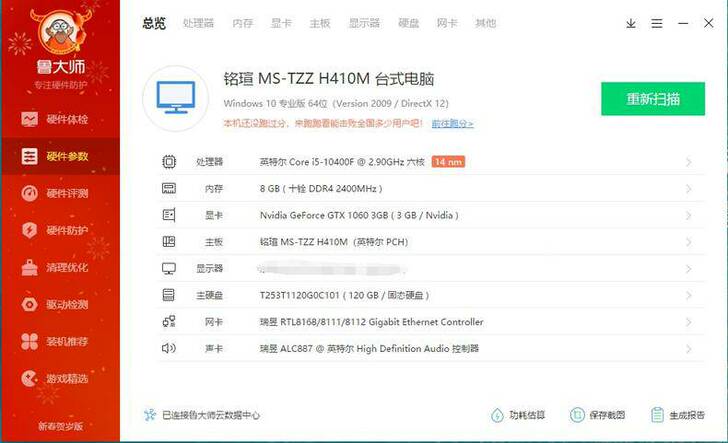Image resolution: width=728 pixels, height=443 pixels.
Task: Click the download arrow icon in title bar
Action: [630, 23]
